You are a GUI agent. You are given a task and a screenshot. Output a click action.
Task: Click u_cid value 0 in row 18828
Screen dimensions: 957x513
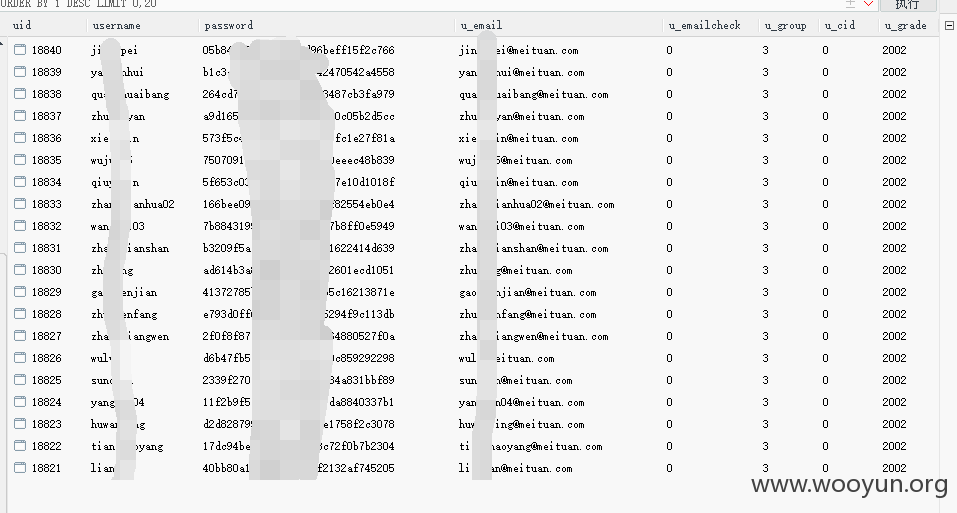[x=825, y=314]
